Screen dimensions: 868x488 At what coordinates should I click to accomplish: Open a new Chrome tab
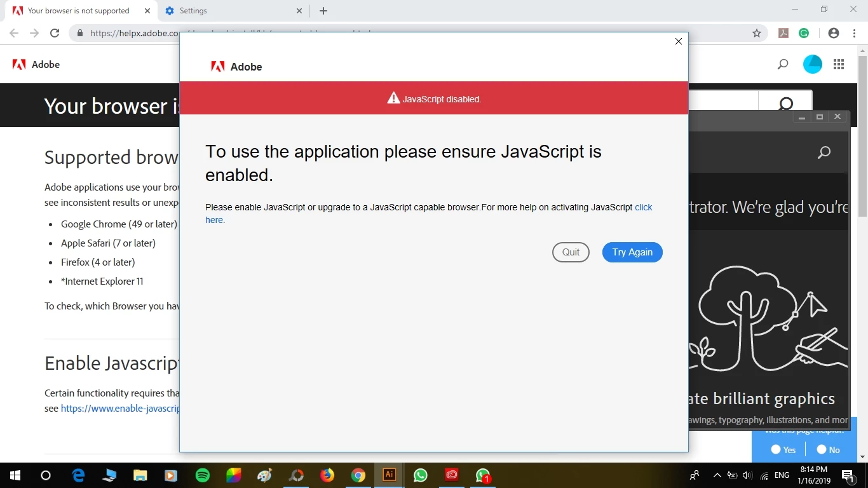pos(323,11)
